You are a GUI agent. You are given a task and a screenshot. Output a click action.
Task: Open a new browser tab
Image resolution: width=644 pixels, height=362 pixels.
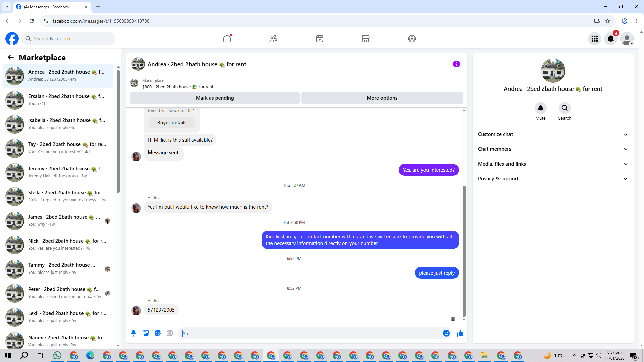coord(98,7)
